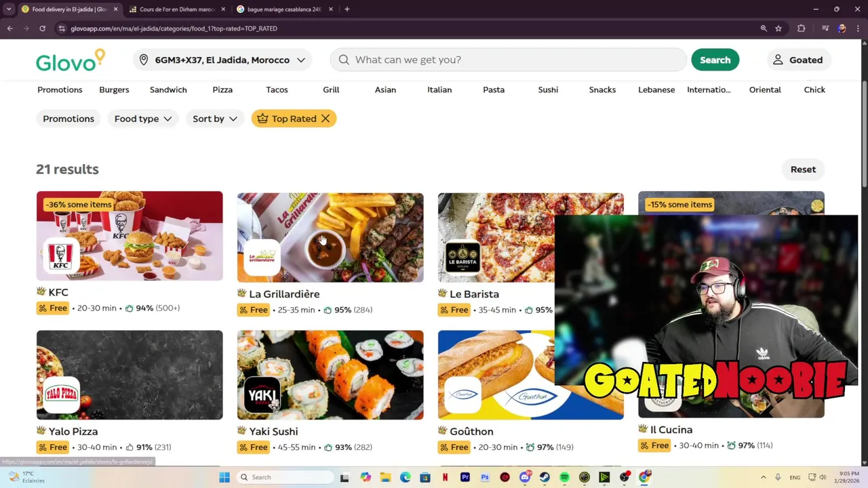Open Steam from the taskbar
The image size is (868, 488).
point(545,477)
